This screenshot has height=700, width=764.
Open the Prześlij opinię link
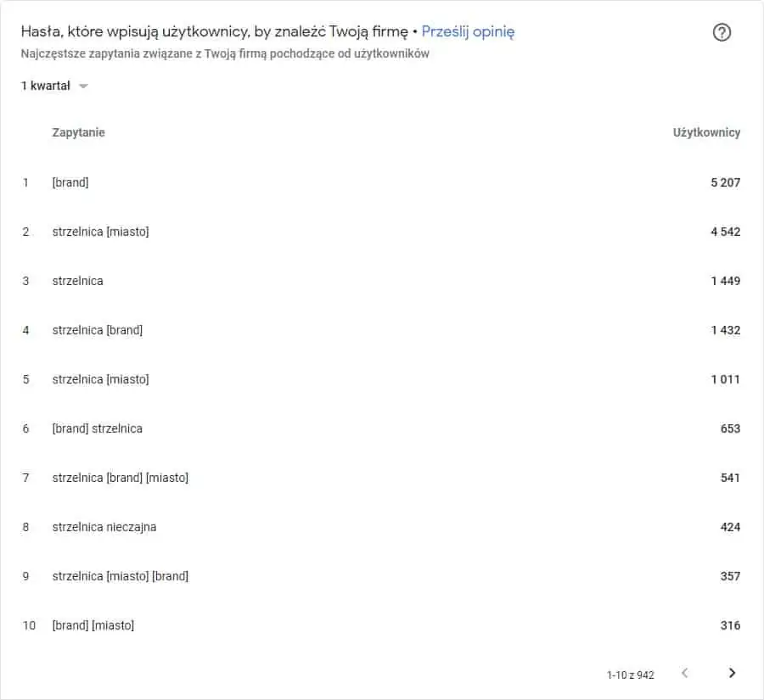pyautogui.click(x=468, y=31)
